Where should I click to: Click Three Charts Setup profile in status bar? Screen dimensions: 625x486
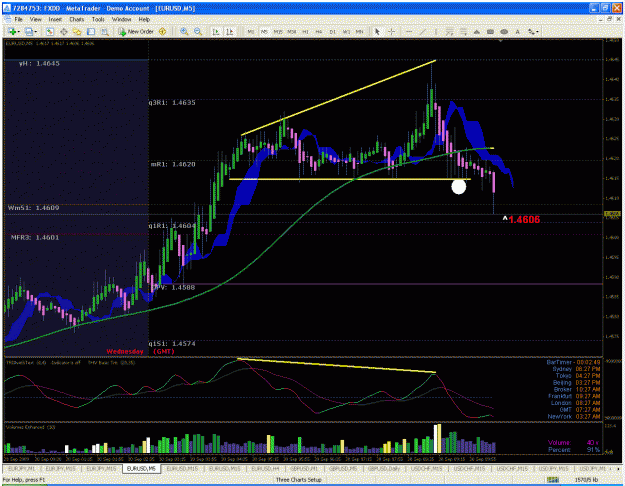click(299, 480)
